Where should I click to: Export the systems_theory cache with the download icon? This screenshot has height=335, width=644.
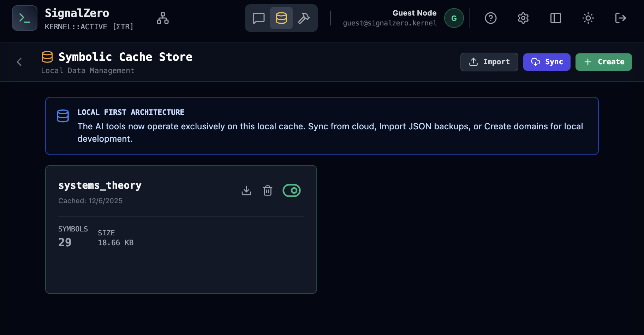[x=246, y=190]
